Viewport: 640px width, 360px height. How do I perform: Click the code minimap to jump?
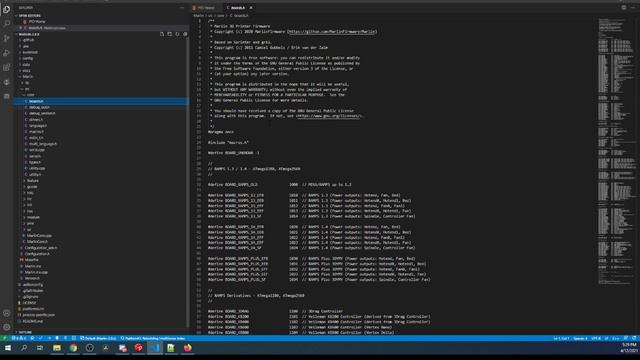click(x=616, y=151)
